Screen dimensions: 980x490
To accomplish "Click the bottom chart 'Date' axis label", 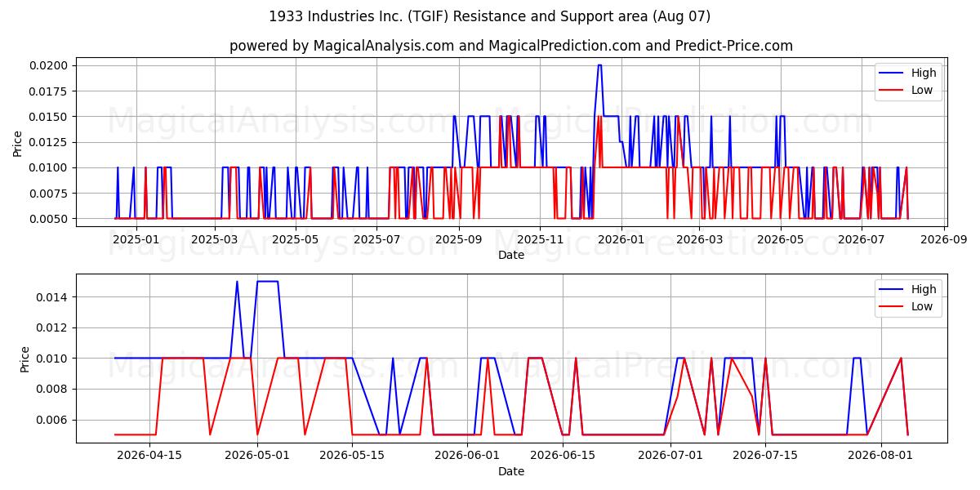I will click(x=511, y=471).
